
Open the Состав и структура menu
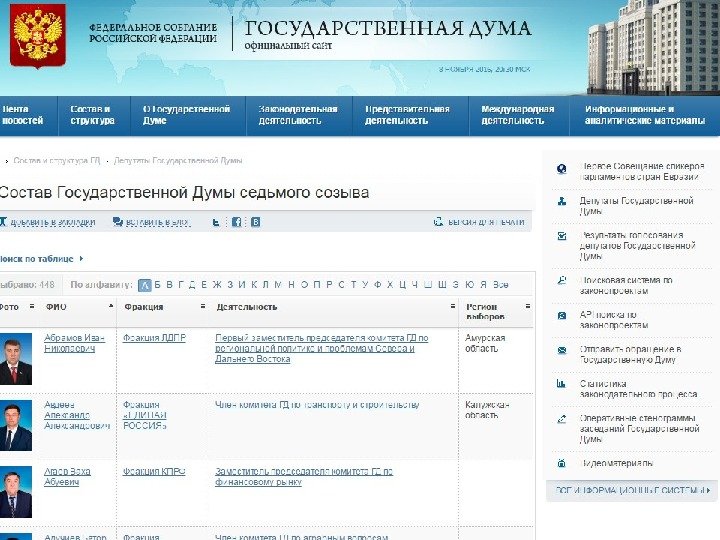tap(94, 116)
